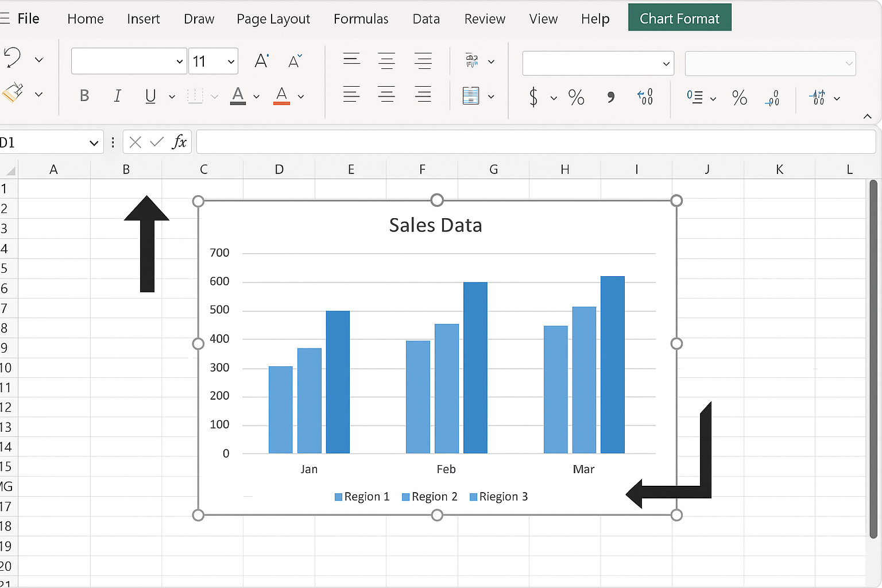The image size is (882, 588).
Task: Click the bottom align icon
Action: point(423,61)
